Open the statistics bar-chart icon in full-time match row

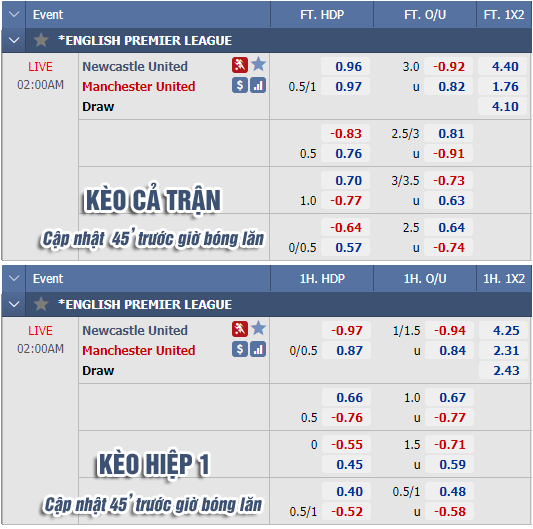pyautogui.click(x=258, y=85)
